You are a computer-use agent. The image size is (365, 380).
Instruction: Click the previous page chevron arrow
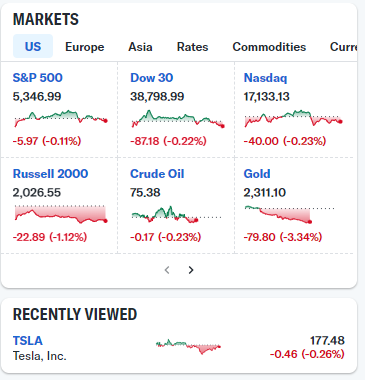coord(167,270)
